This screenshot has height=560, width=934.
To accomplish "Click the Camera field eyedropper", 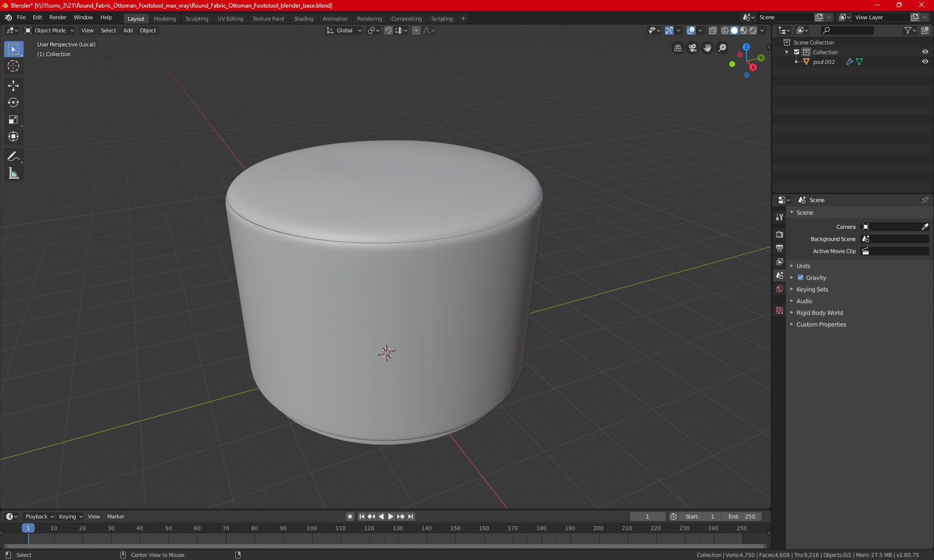I will click(x=925, y=227).
